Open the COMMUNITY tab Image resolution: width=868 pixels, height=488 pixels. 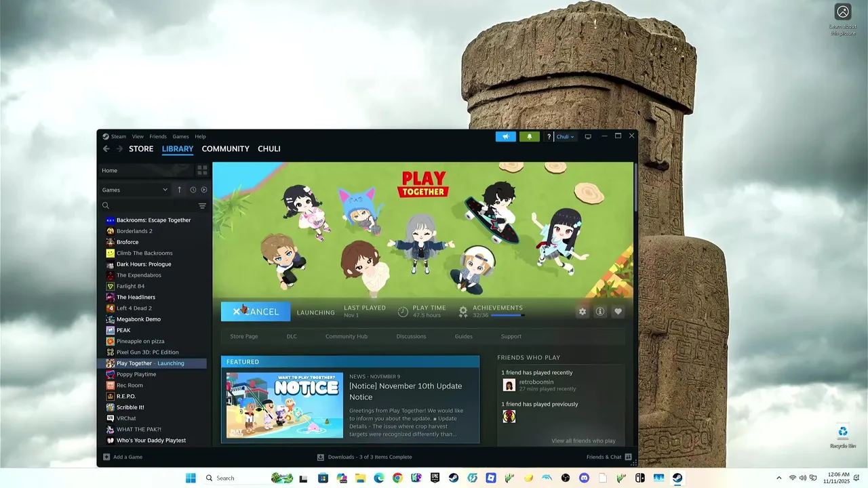[225, 149]
